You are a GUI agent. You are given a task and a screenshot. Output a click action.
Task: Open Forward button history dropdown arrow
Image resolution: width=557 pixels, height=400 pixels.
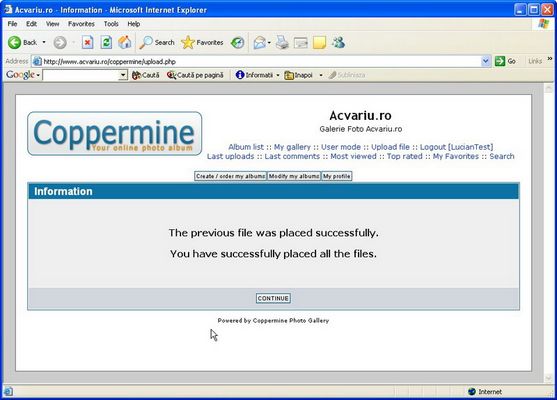(x=74, y=43)
